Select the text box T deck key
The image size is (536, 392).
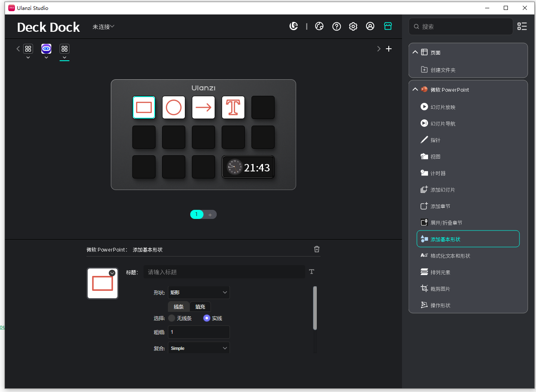tap(233, 107)
